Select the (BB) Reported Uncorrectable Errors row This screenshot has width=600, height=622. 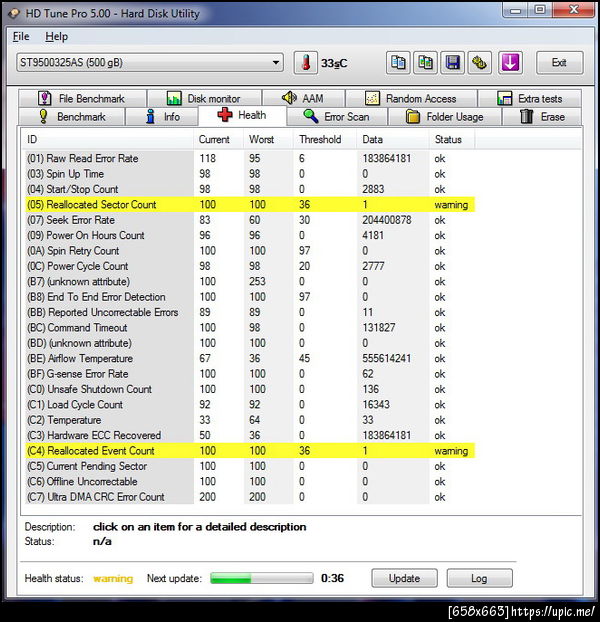(250, 312)
